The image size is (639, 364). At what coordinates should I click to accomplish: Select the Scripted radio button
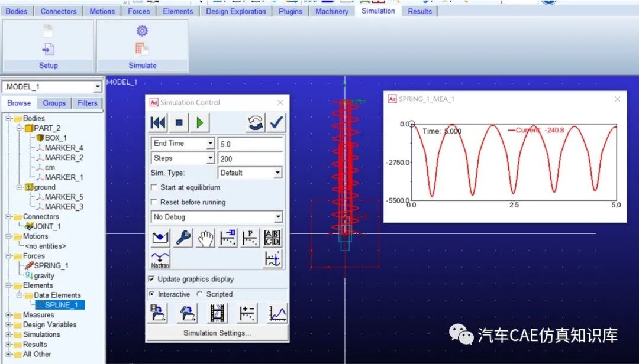click(200, 294)
